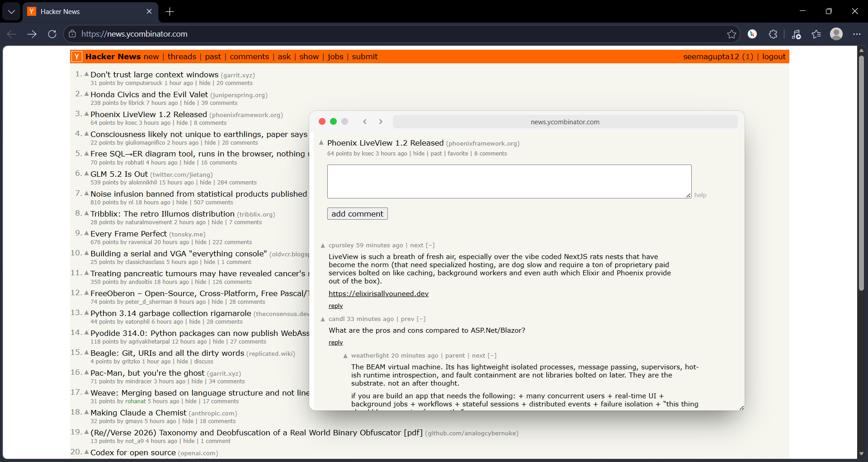Viewport: 868px width, 462px height.
Task: Collapse weatherlight's comment thread
Action: 492,356
